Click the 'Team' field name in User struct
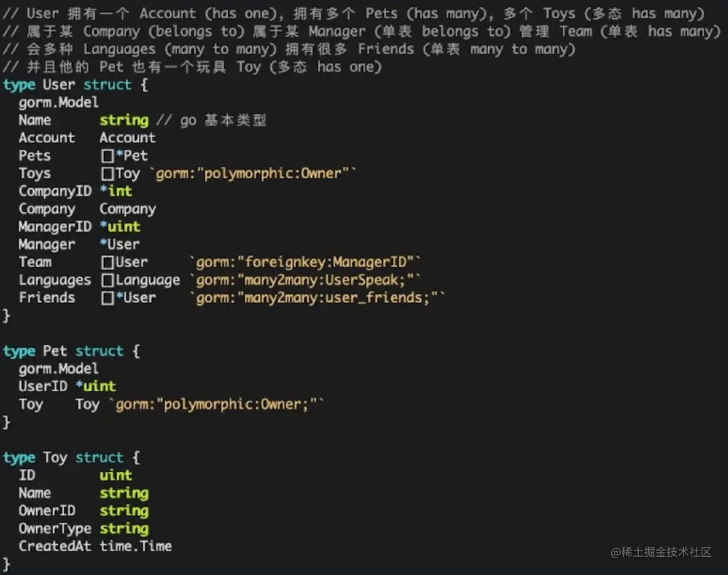The height and width of the screenshot is (575, 728). [x=35, y=262]
